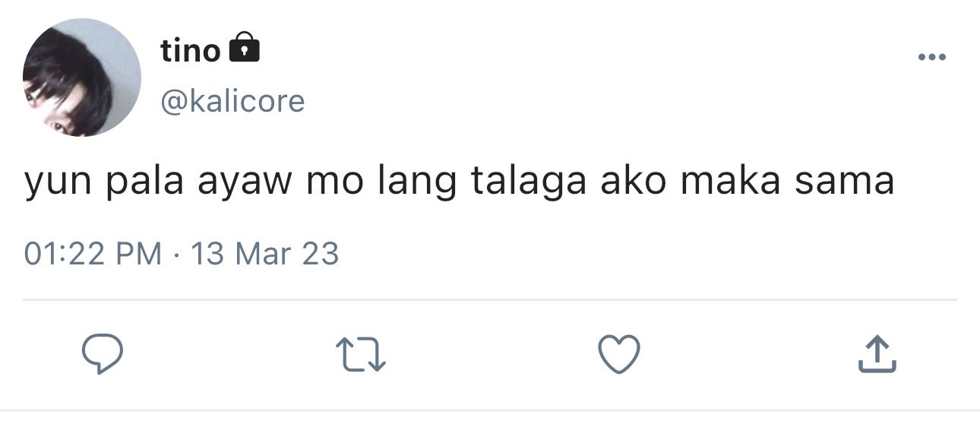Image resolution: width=980 pixels, height=424 pixels.
Task: Like the tweet with the heart icon
Action: tap(619, 355)
